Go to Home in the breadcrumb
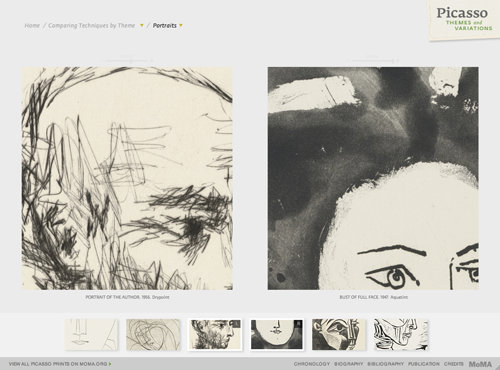The image size is (500, 370). 32,25
